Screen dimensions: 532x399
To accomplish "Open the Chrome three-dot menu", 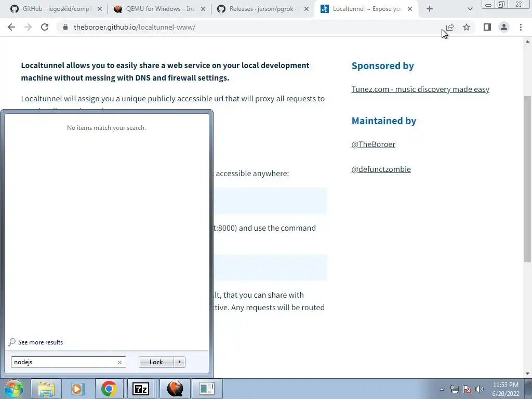I will point(521,27).
